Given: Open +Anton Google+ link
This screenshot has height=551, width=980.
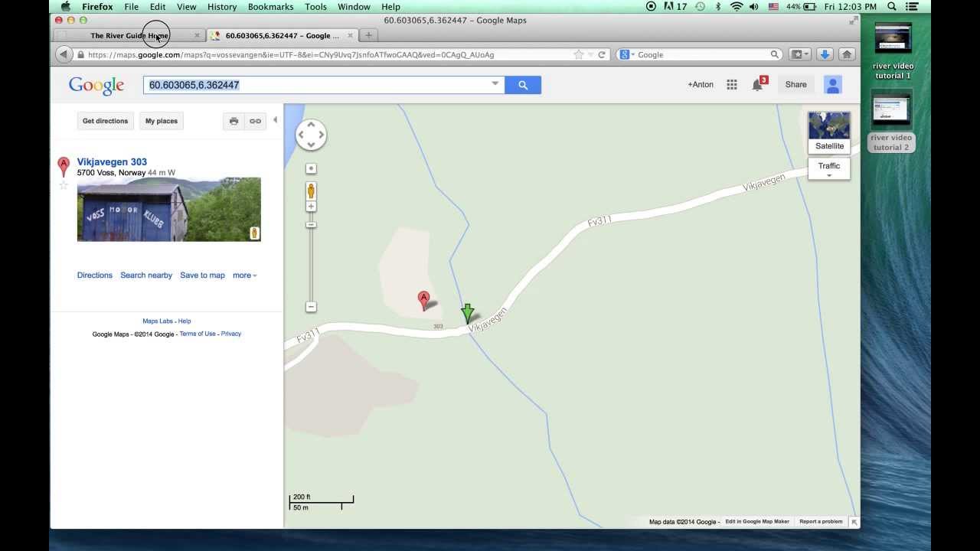Looking at the screenshot, I should coord(701,85).
